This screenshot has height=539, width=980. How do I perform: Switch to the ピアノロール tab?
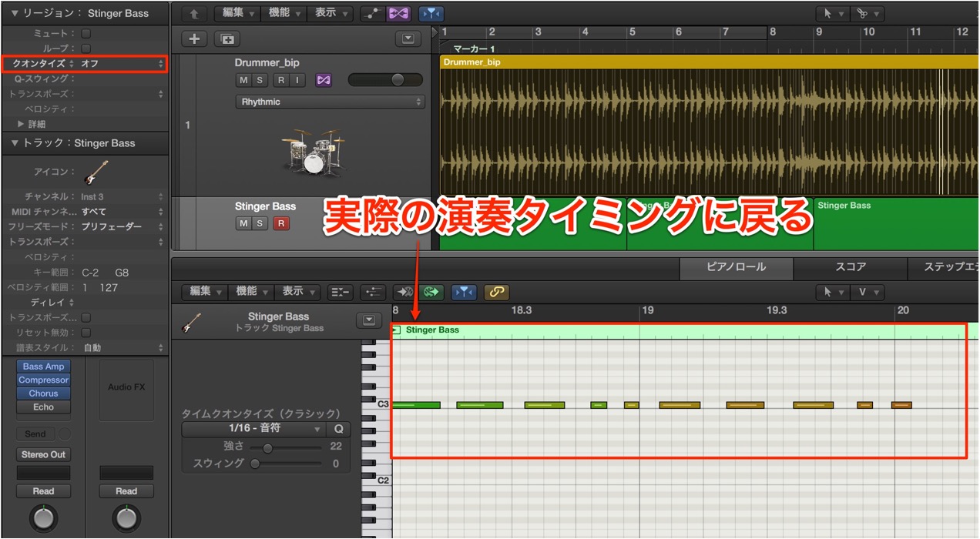click(x=737, y=267)
